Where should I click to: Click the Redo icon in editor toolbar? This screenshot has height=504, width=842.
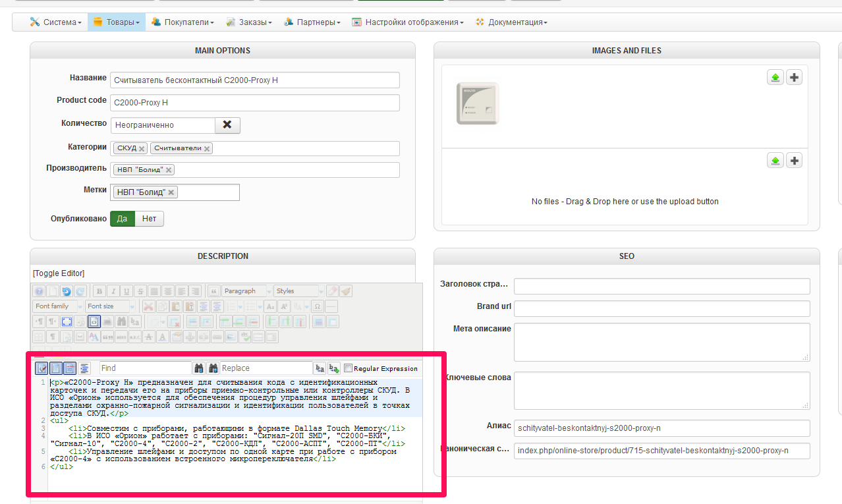pos(80,291)
